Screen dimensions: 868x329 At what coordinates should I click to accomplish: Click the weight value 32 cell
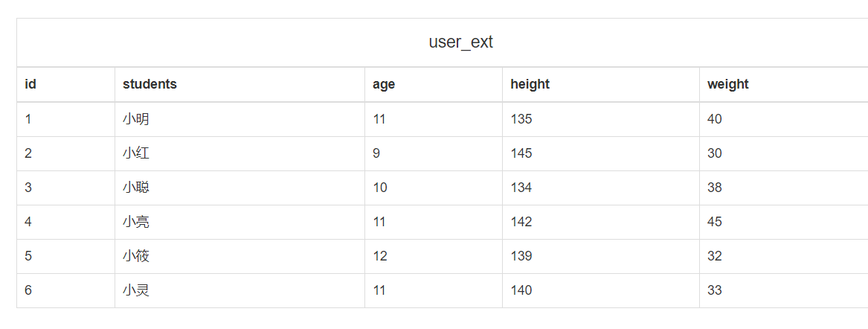point(715,256)
